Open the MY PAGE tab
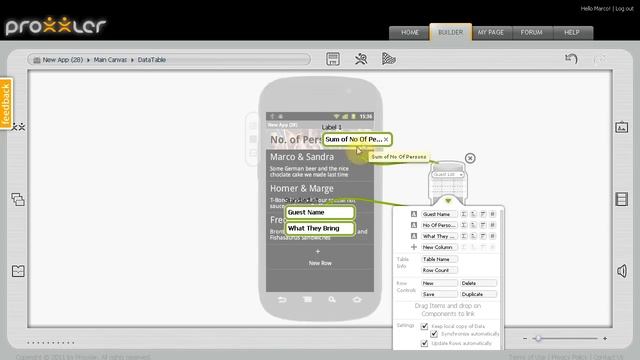This screenshot has width=640, height=360. tap(491, 32)
